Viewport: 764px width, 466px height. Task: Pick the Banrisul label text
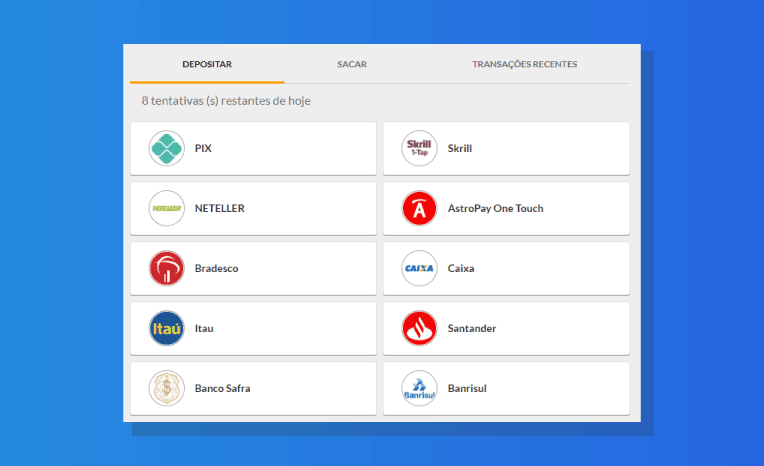[467, 388]
